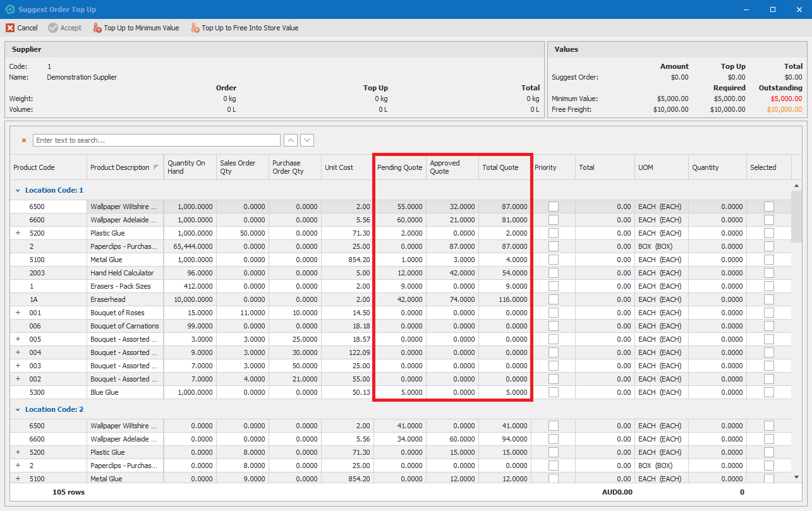Image resolution: width=812 pixels, height=511 pixels.
Task: Tick Selected checkbox for Plastic Glue in Location 1
Action: click(x=768, y=233)
